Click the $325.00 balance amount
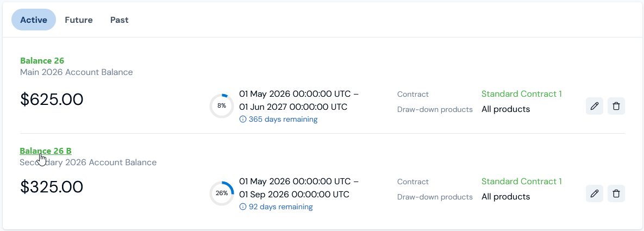The width and height of the screenshot is (644, 231). click(52, 186)
